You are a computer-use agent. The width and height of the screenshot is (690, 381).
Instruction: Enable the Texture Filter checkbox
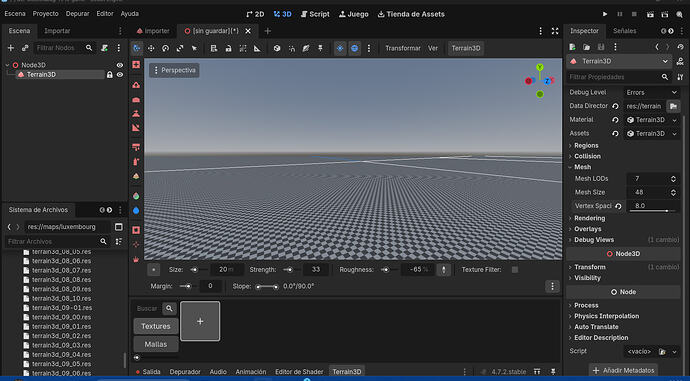[514, 269]
